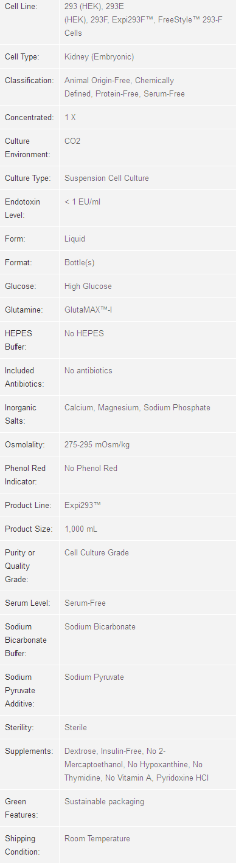Select the Kidney (Embryonic) cell type value

(99, 57)
